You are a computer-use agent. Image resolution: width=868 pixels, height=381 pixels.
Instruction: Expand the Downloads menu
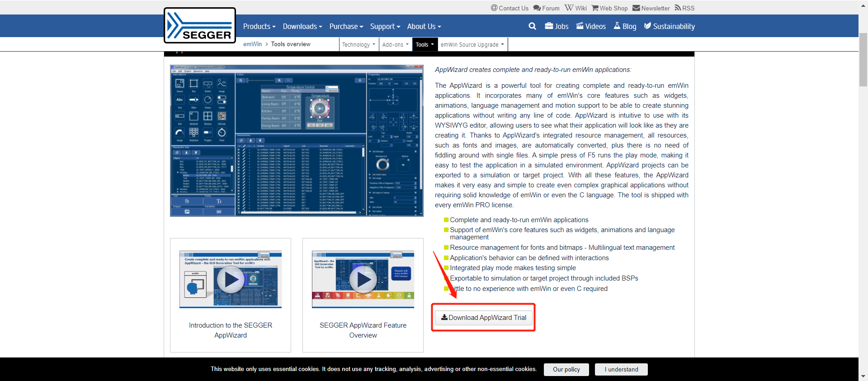pyautogui.click(x=302, y=26)
